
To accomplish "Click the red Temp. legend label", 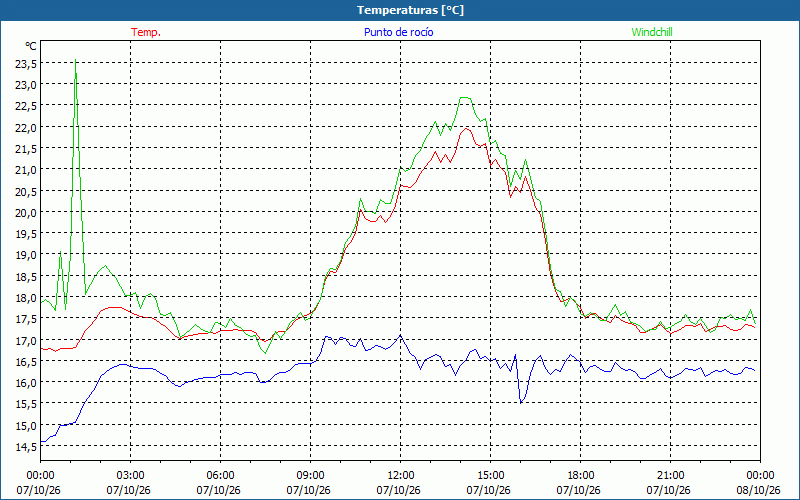I will [x=146, y=32].
